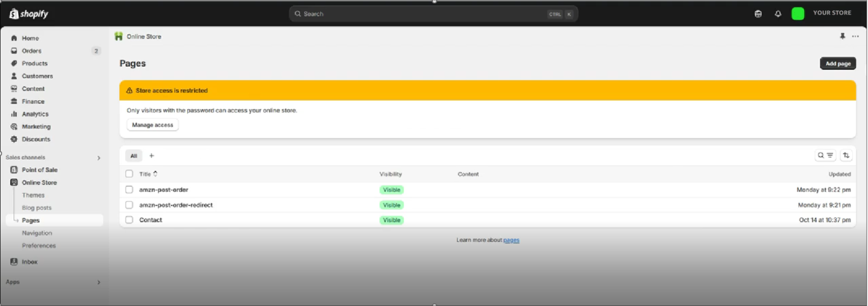Open the amzn-post-order-redirect page
The height and width of the screenshot is (306, 868).
tap(176, 205)
